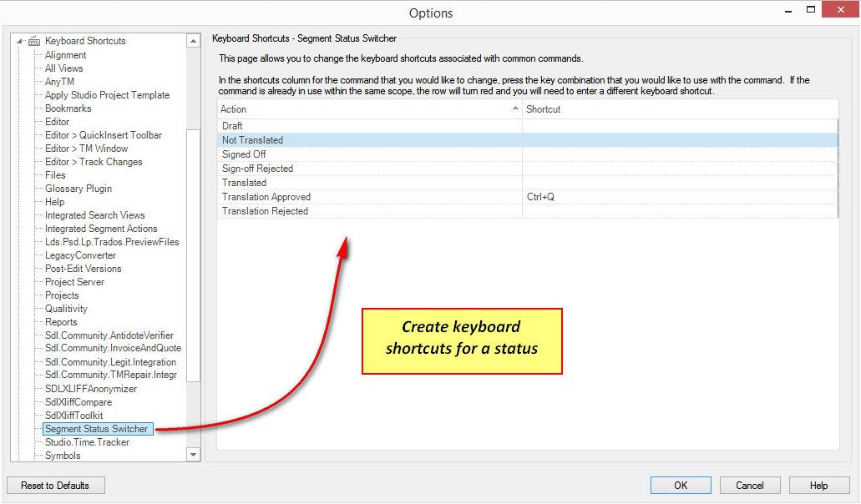Click the Ctrl+Q shortcut cell
The width and height of the screenshot is (861, 504).
tap(680, 197)
